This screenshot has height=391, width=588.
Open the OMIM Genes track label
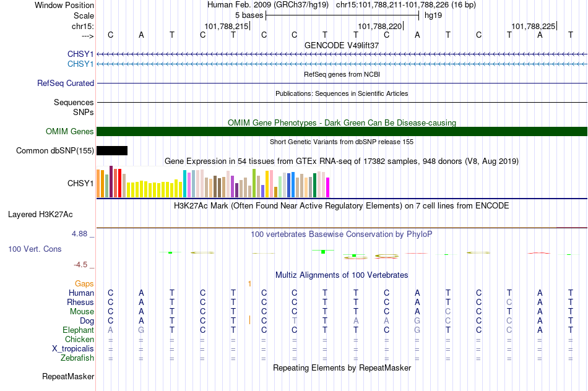(x=70, y=132)
